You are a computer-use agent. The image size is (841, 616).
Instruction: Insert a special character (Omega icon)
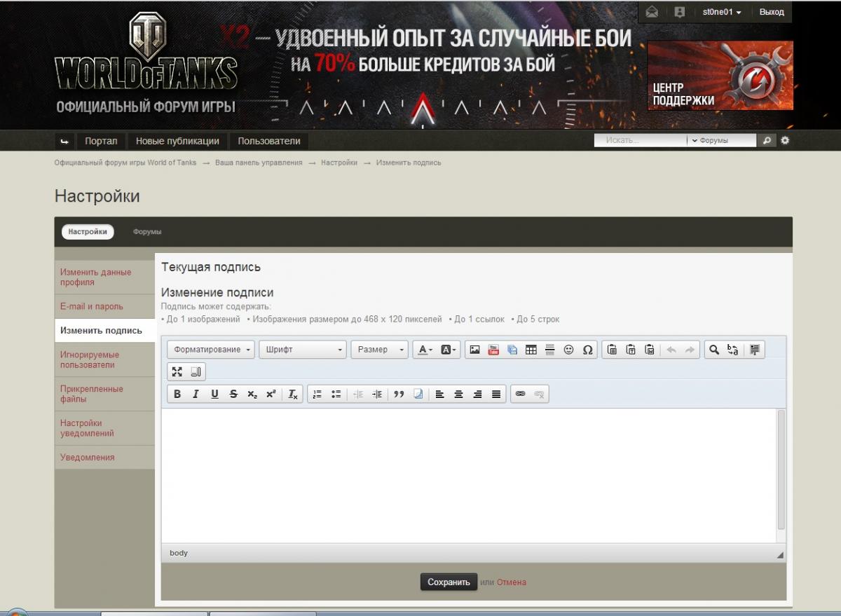588,350
